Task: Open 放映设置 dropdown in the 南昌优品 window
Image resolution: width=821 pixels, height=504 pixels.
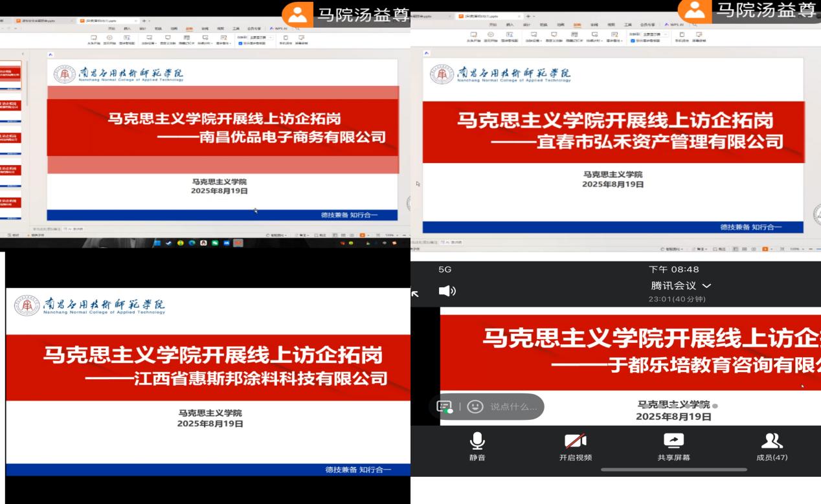Action: pyautogui.click(x=151, y=40)
